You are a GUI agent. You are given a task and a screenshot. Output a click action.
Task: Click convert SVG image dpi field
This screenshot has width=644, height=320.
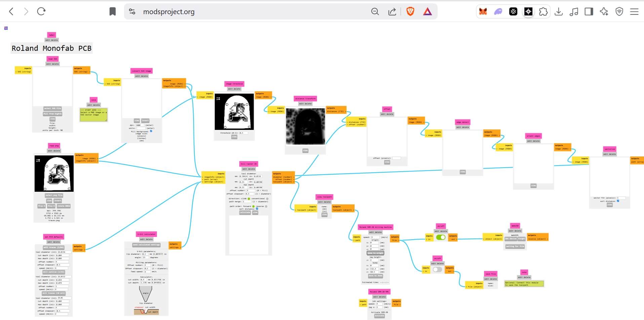coord(140,125)
